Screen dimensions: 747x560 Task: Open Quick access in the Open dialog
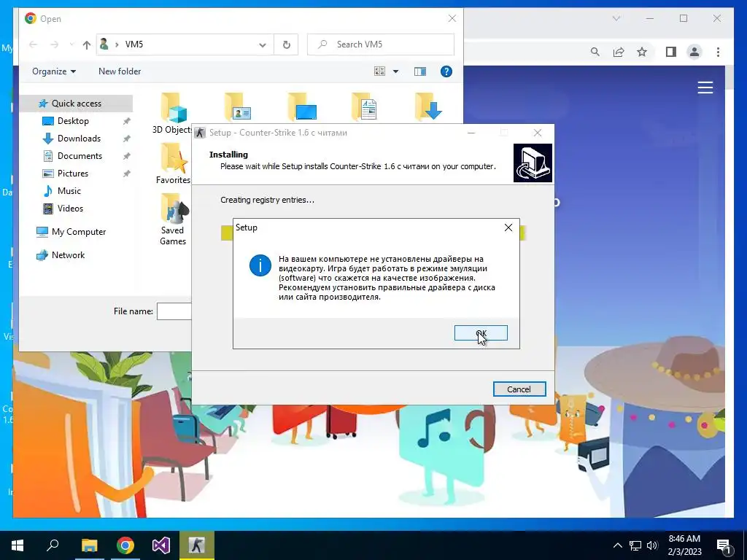pyautogui.click(x=76, y=104)
